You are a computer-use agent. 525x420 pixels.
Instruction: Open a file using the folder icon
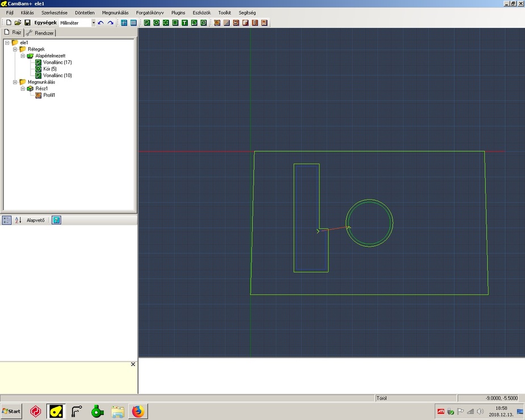pyautogui.click(x=18, y=23)
